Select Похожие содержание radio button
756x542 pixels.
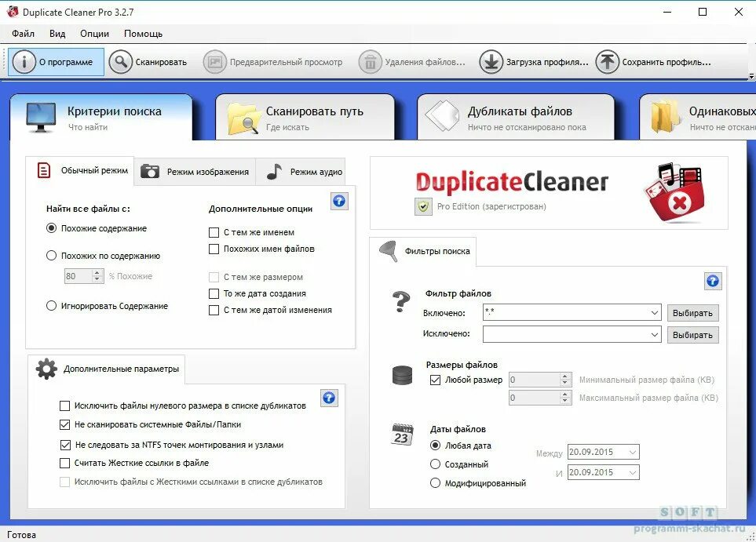tap(51, 228)
